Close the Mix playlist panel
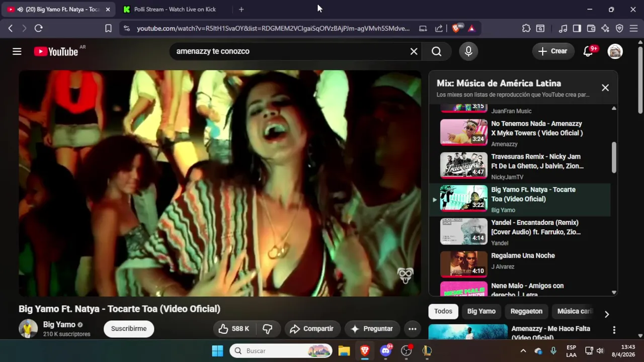The width and height of the screenshot is (644, 362). click(605, 87)
